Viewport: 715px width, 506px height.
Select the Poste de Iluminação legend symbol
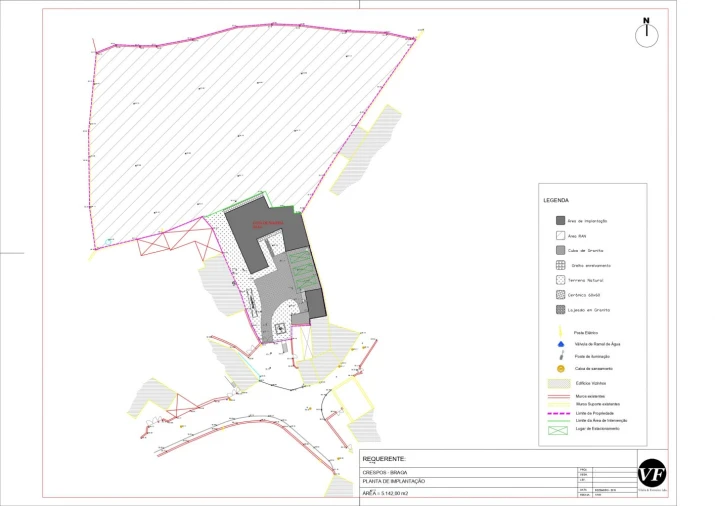[561, 356]
